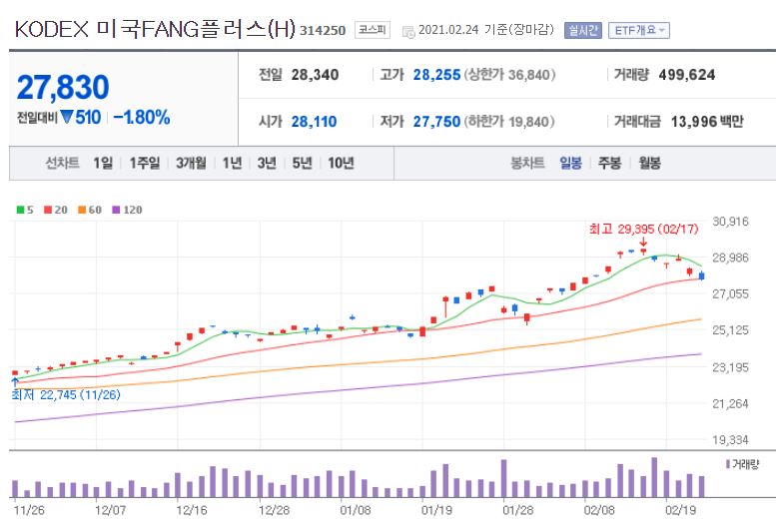
Task: Switch to 주봉 candle chart
Action: point(609,163)
